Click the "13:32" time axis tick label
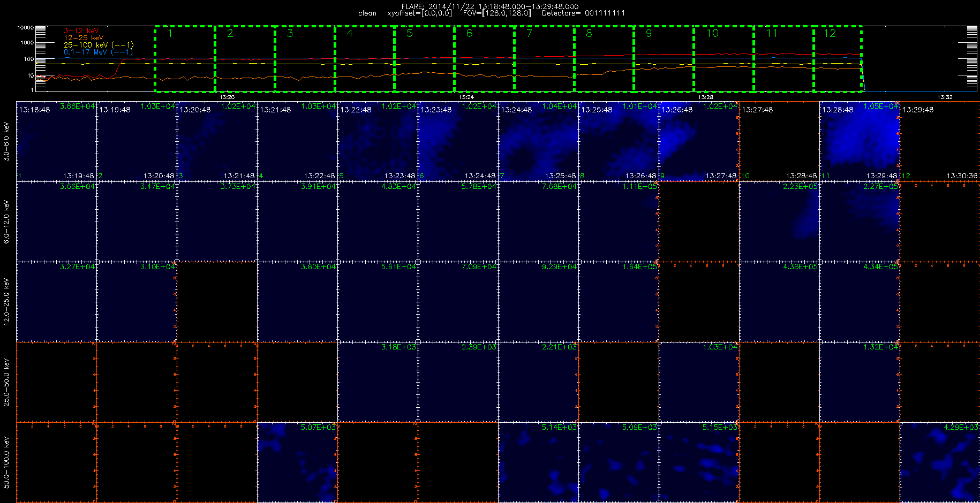The width and height of the screenshot is (980, 503). (945, 97)
